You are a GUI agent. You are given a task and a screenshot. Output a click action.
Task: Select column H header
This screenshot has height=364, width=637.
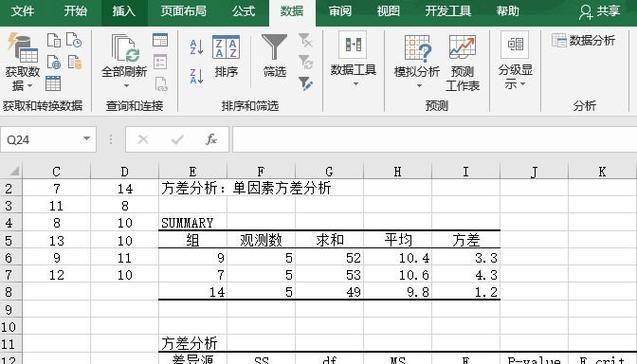point(397,172)
